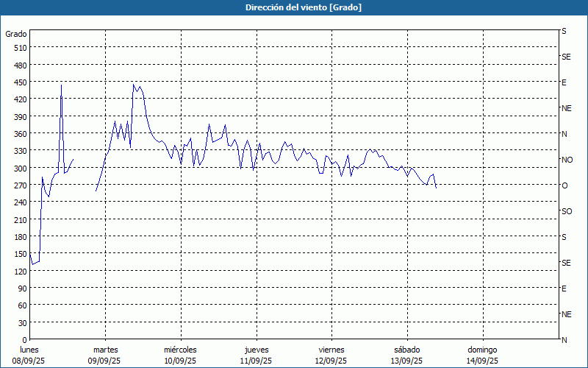Select the 180 value on the degree axis
Viewport: 588px width, 368px height.
pyautogui.click(x=21, y=237)
